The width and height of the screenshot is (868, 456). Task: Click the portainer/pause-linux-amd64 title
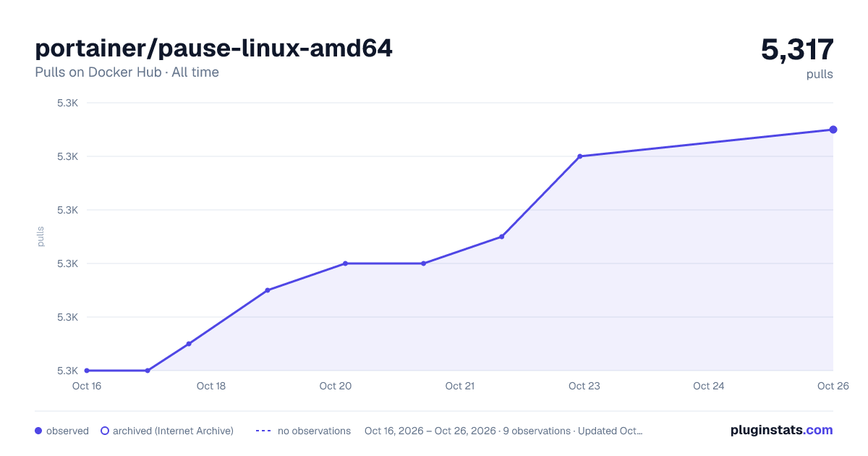[214, 48]
